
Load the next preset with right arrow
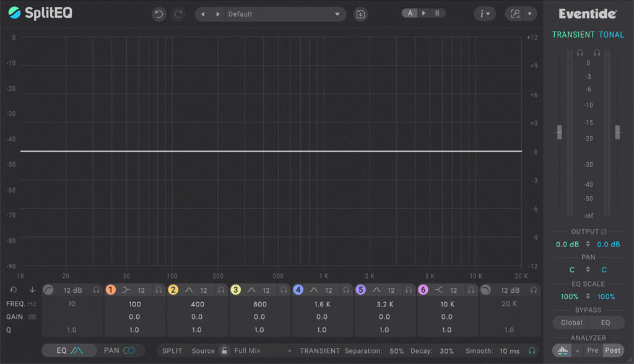[217, 14]
